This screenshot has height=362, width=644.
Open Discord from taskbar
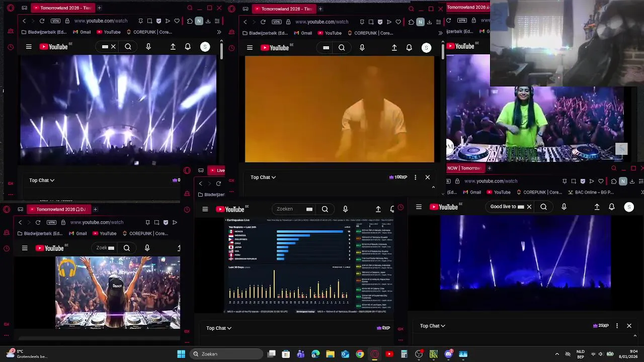click(x=448, y=354)
